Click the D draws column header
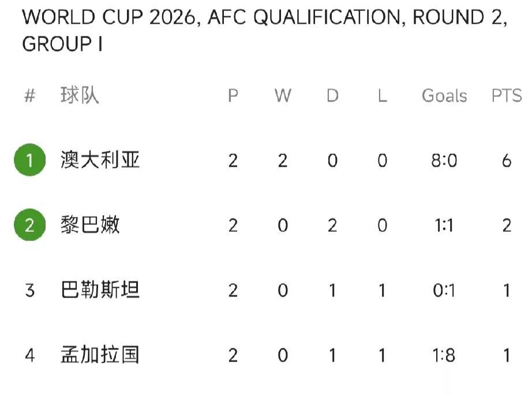This screenshot has width=532, height=399. point(332,96)
